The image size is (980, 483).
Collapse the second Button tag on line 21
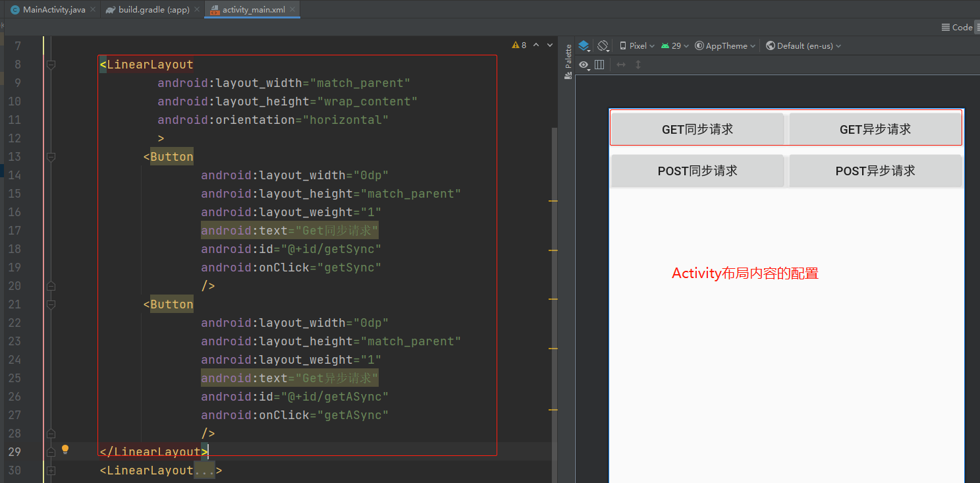click(51, 304)
